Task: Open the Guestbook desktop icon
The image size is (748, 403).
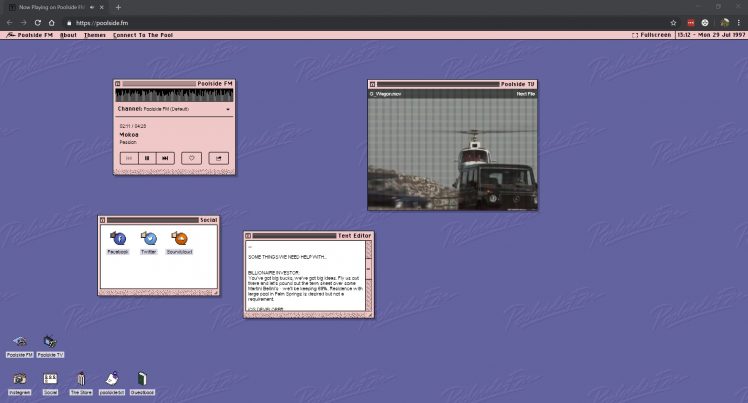Action: (142, 380)
